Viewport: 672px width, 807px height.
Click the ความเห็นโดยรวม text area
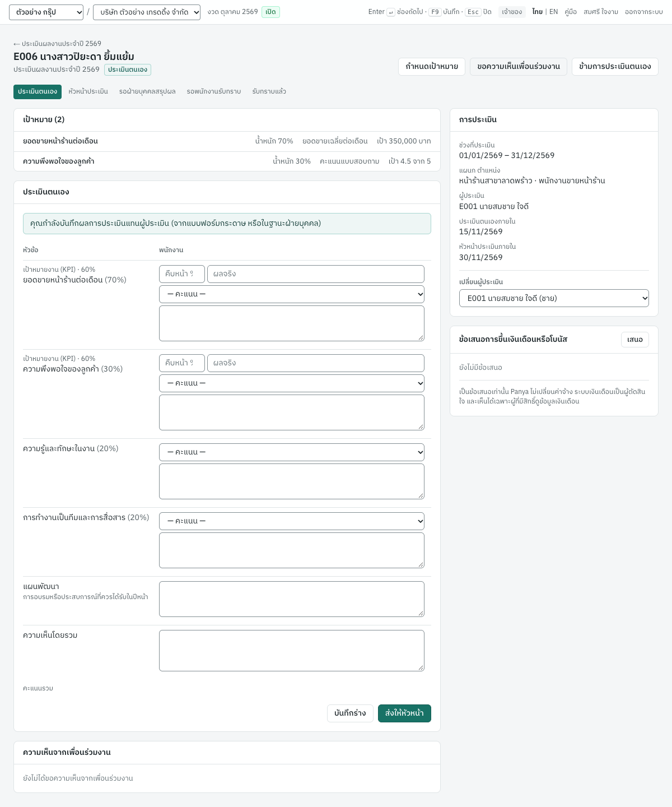pyautogui.click(x=292, y=651)
